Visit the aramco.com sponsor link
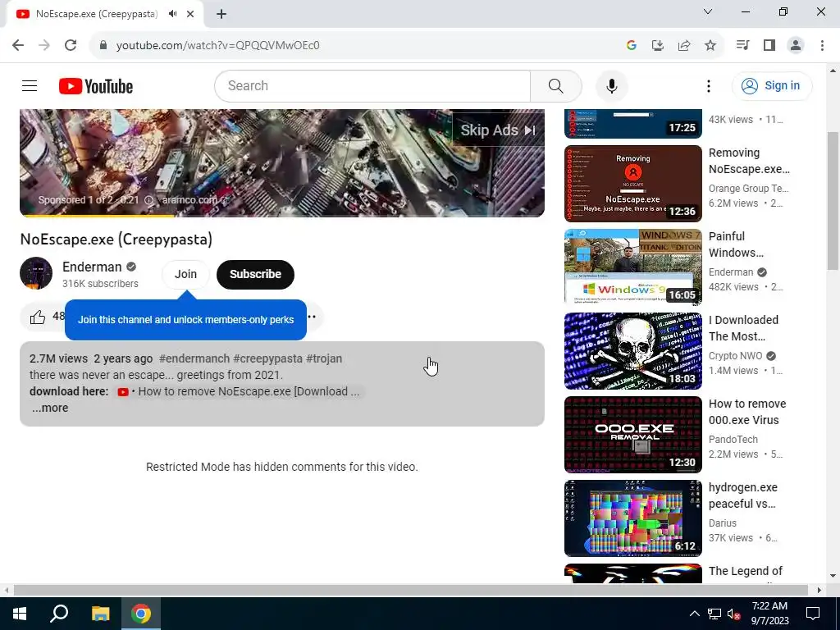The width and height of the screenshot is (840, 630). pyautogui.click(x=195, y=200)
